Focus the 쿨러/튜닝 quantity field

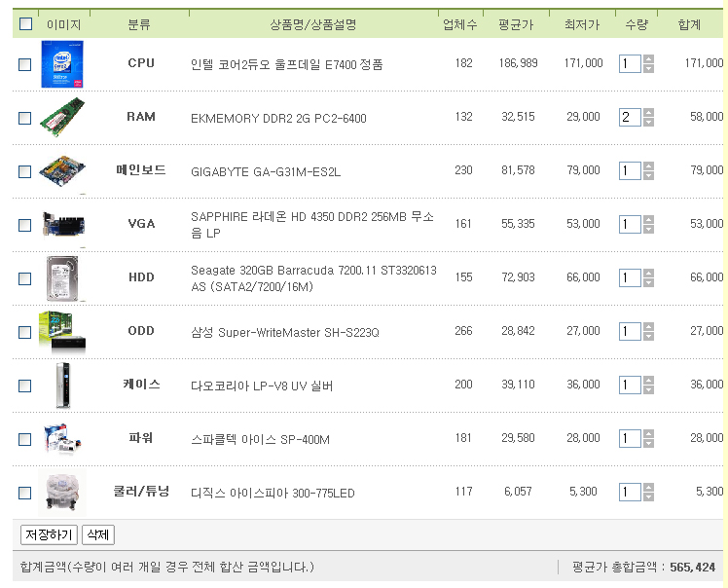[630, 492]
